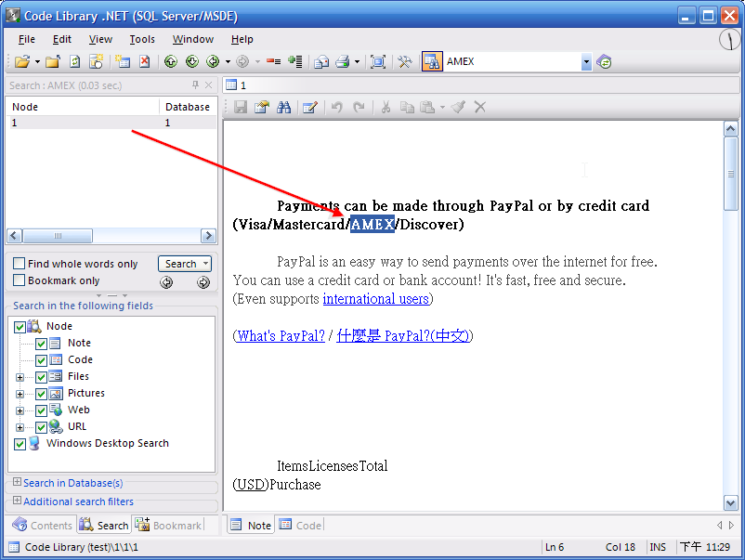Click the highlighted search toolbar icon

432,61
